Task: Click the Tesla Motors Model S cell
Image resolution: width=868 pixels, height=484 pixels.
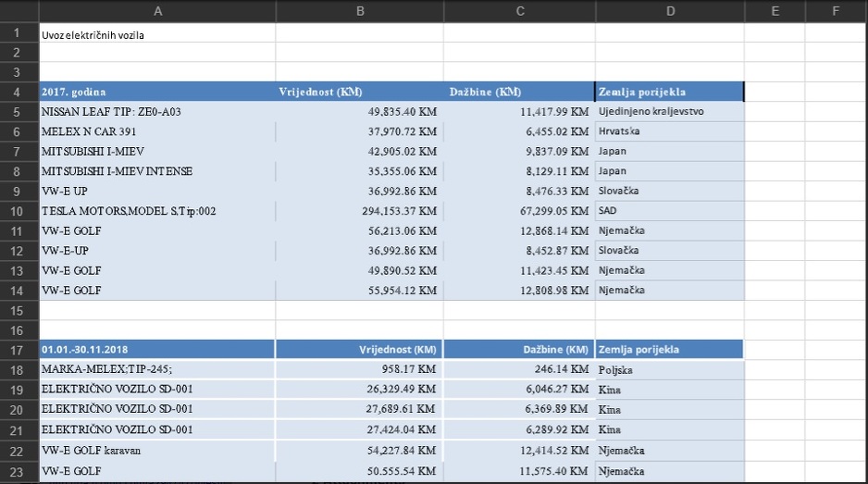Action: [x=157, y=211]
